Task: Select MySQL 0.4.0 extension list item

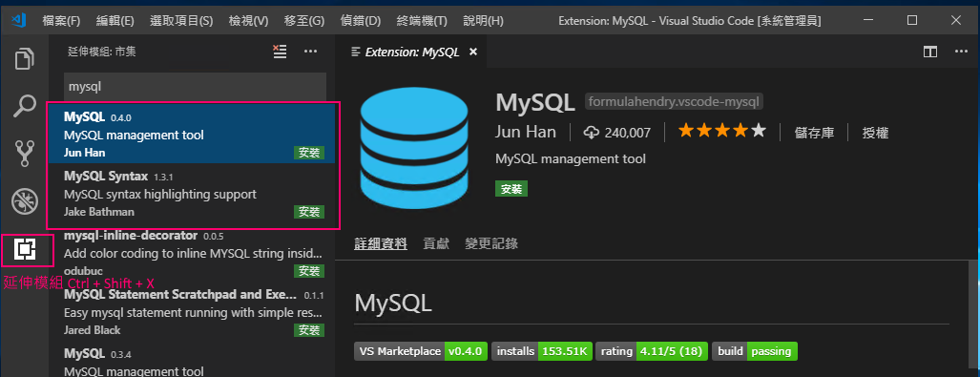Action: click(x=192, y=135)
